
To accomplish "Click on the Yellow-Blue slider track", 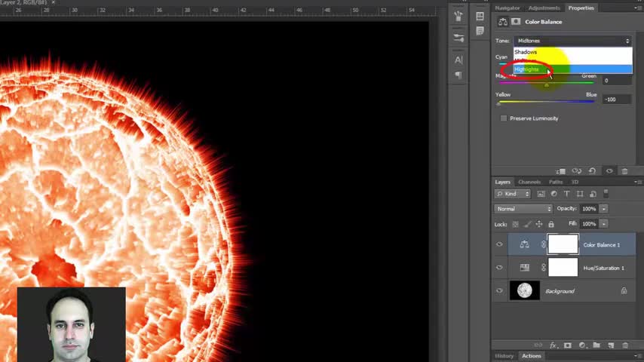I will [x=546, y=102].
